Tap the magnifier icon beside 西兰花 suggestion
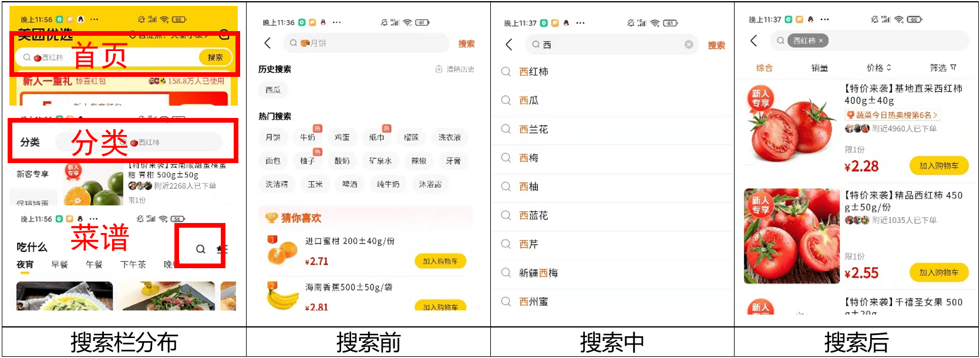 (506, 129)
